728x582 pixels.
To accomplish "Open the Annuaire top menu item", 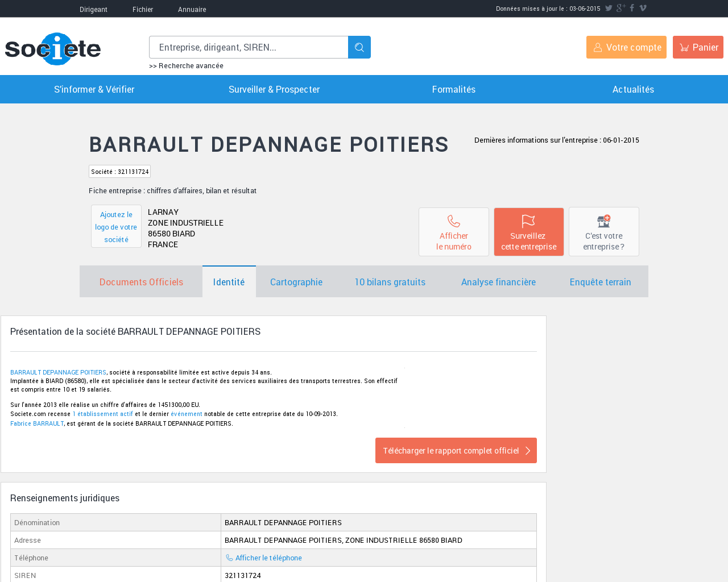I will pos(192,9).
